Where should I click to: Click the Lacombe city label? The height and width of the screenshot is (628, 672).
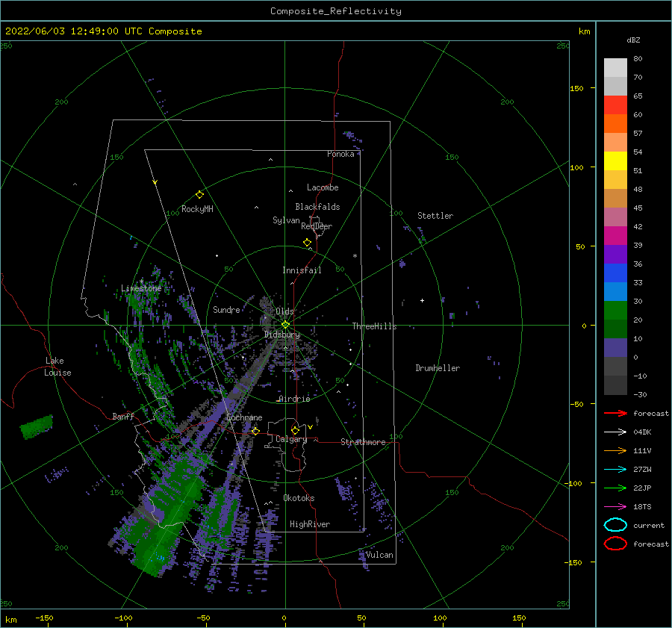[323, 187]
